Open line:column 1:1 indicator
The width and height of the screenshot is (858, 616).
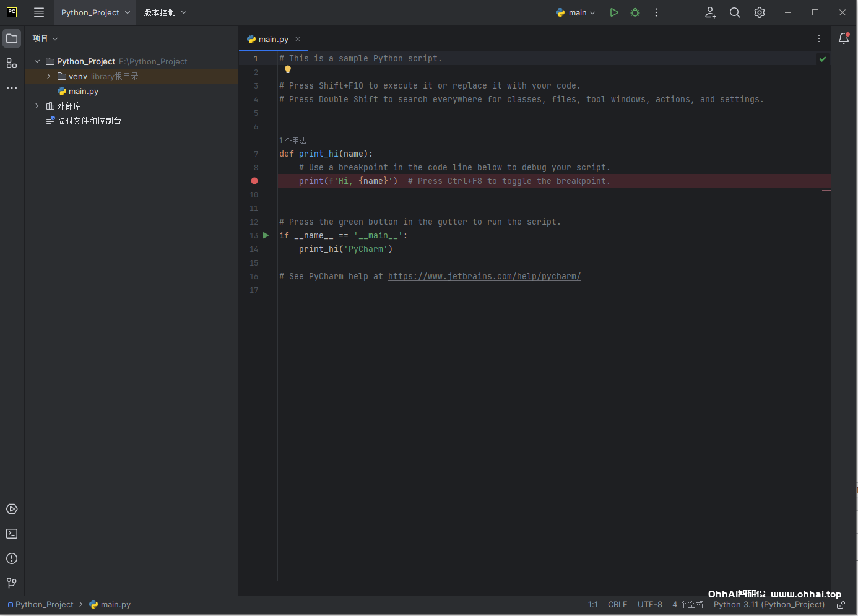coord(593,605)
